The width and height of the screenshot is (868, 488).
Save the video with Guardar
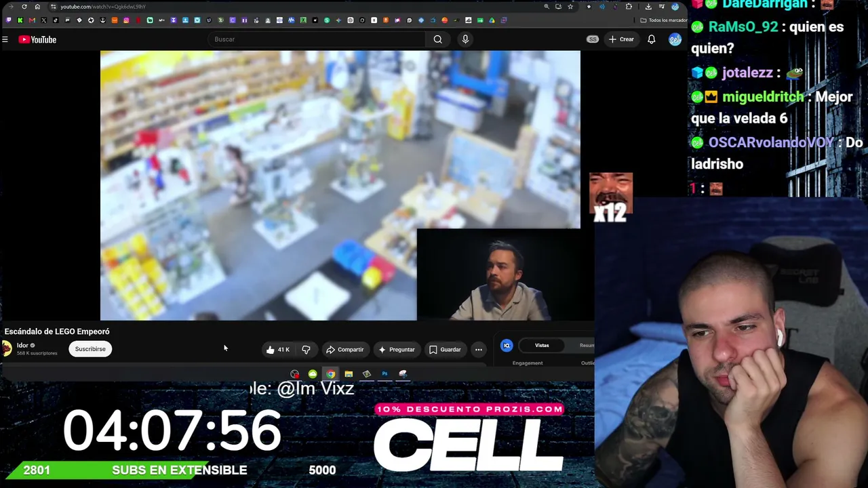pyautogui.click(x=445, y=350)
